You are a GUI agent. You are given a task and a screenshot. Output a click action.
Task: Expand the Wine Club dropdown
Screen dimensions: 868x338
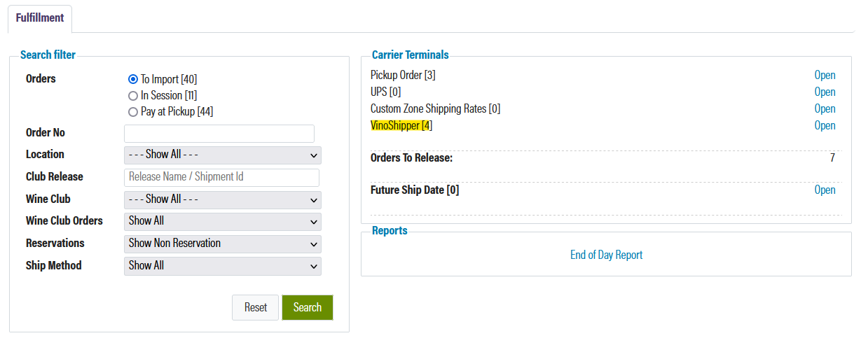click(x=223, y=199)
